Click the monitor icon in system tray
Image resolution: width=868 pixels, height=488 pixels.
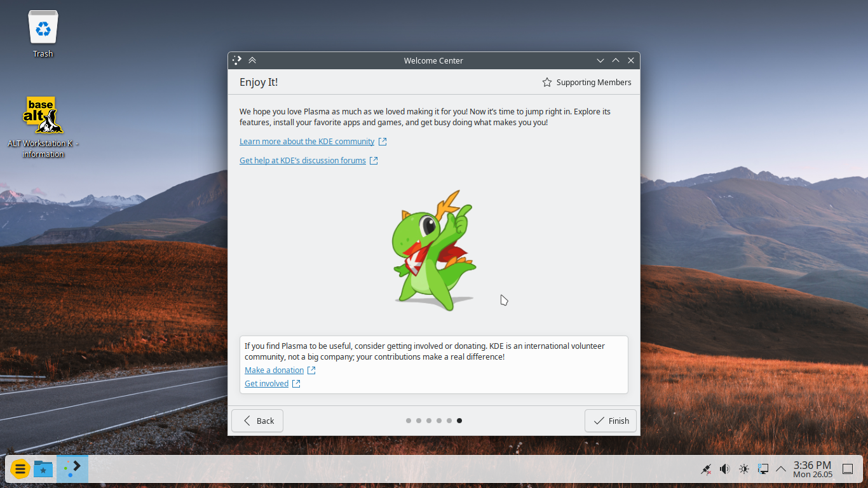[763, 470]
